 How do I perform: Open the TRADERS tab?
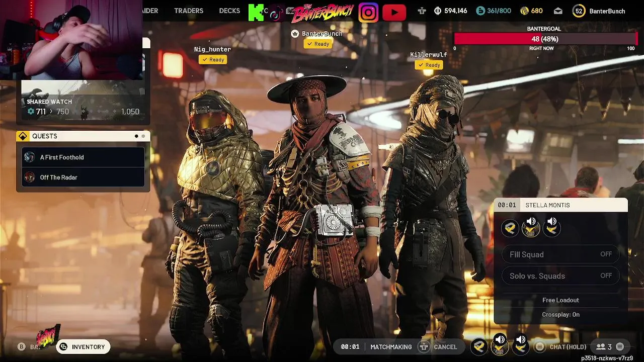click(x=189, y=11)
